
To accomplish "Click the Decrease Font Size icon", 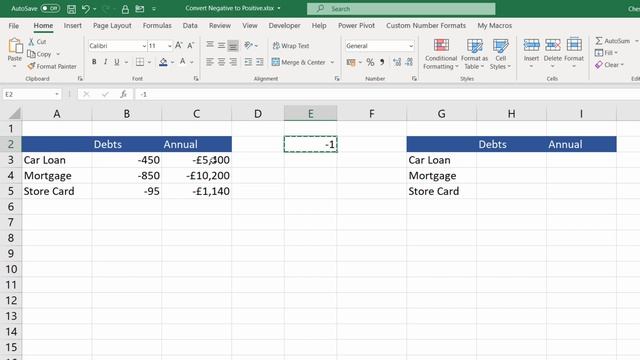I will pyautogui.click(x=190, y=45).
